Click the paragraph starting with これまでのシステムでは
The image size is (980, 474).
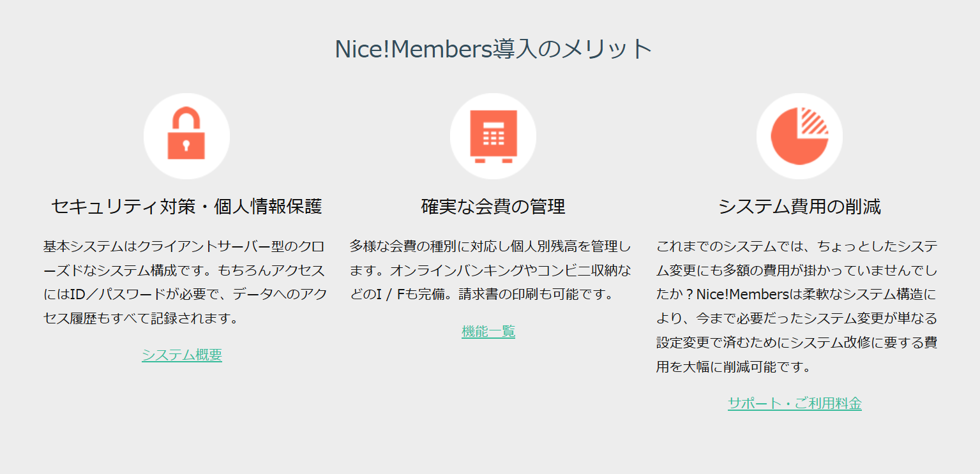tap(797, 306)
